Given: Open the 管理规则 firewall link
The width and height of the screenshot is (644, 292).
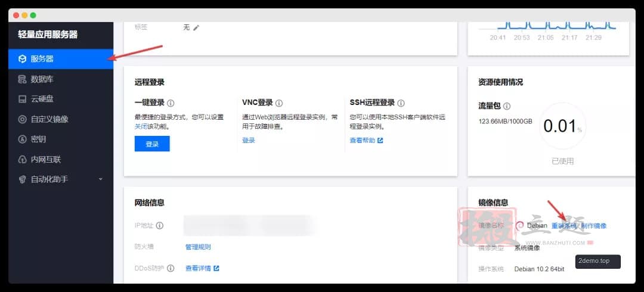Looking at the screenshot, I should point(198,247).
